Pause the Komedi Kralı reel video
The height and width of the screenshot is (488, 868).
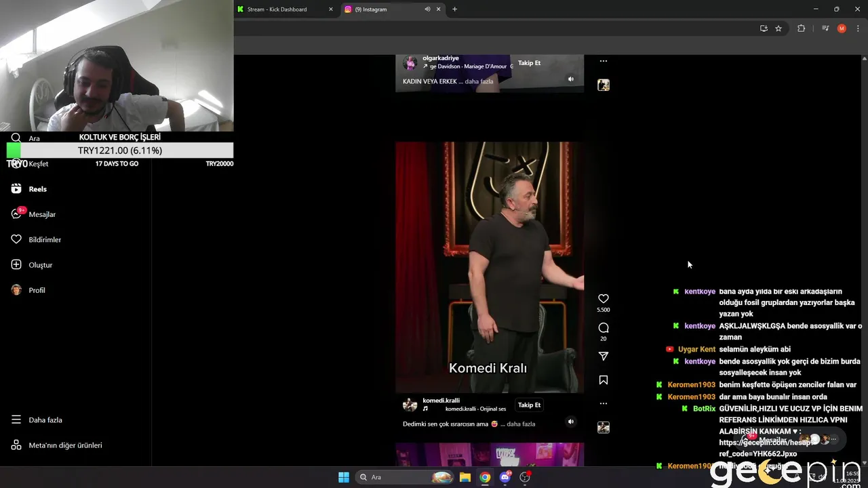point(490,267)
